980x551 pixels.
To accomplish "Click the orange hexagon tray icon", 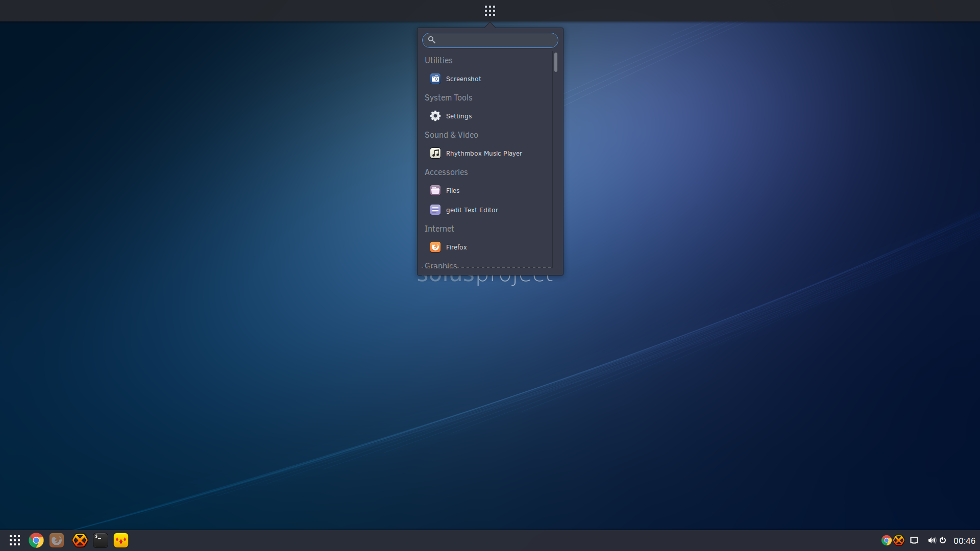I will (899, 540).
